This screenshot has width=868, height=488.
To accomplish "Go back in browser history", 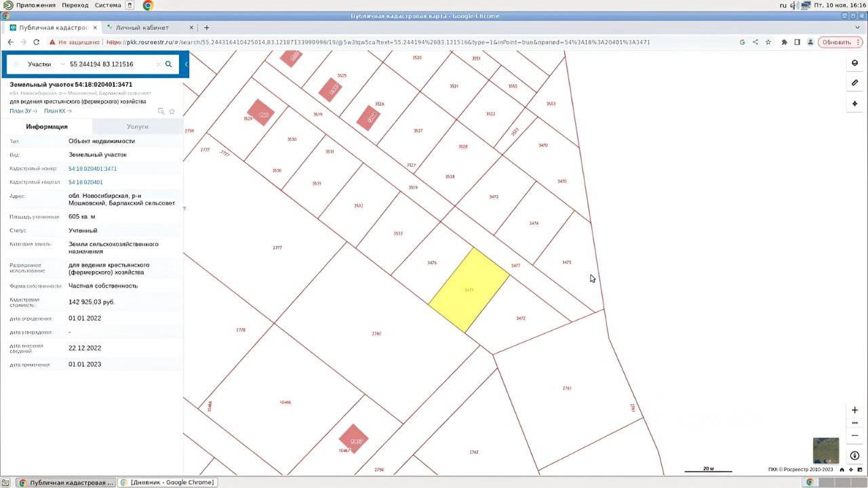I will pos(11,42).
